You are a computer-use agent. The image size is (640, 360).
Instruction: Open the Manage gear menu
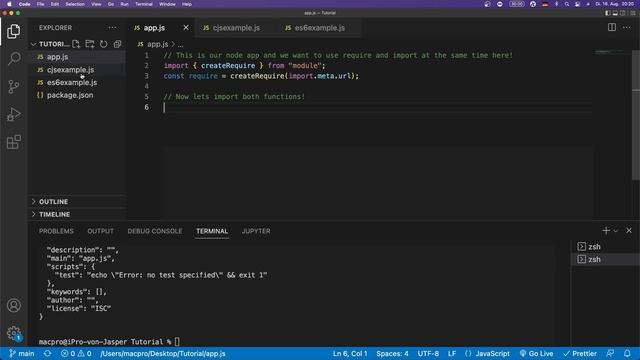click(13, 333)
